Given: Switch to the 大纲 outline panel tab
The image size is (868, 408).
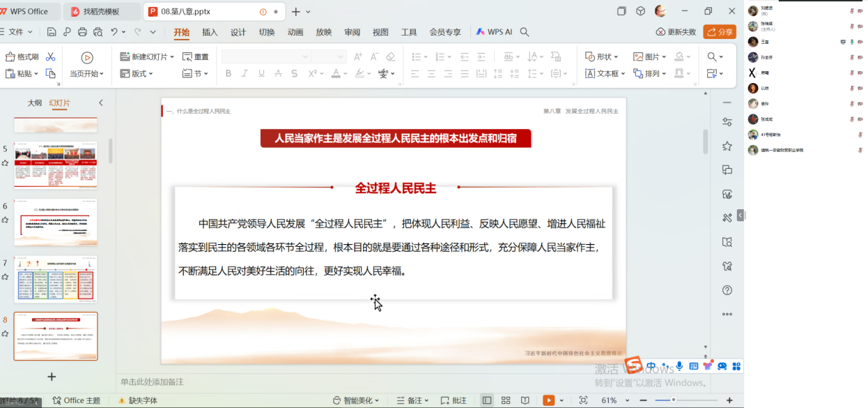Looking at the screenshot, I should (35, 103).
